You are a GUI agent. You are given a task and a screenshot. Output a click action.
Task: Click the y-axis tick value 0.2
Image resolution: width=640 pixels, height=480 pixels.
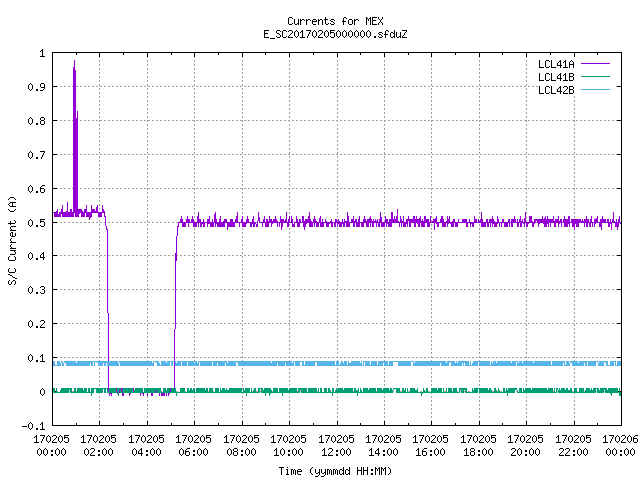coord(37,324)
